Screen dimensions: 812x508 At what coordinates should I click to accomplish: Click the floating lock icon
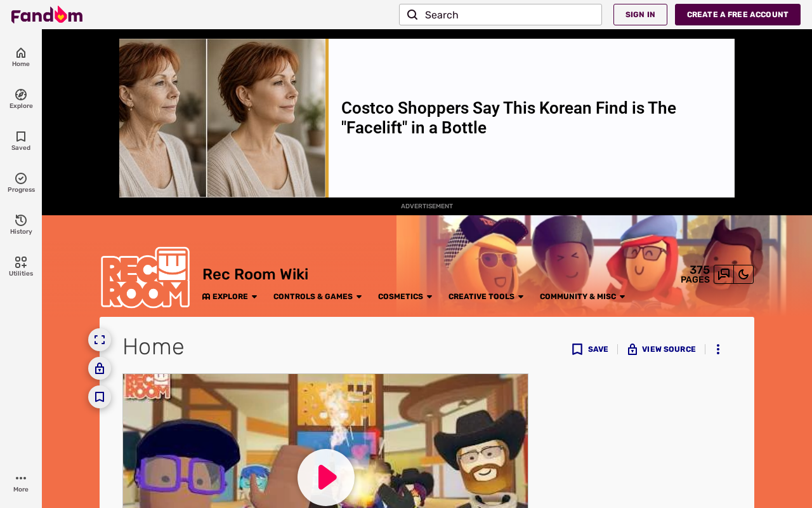click(x=100, y=368)
